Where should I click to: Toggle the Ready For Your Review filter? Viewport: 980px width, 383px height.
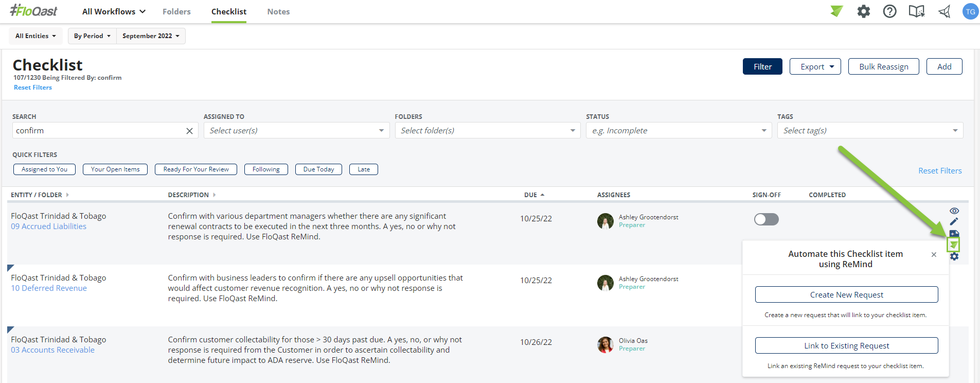coord(196,169)
